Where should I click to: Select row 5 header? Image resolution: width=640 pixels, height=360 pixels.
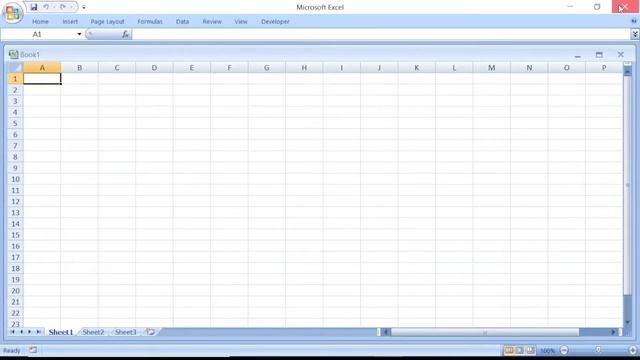click(x=16, y=123)
